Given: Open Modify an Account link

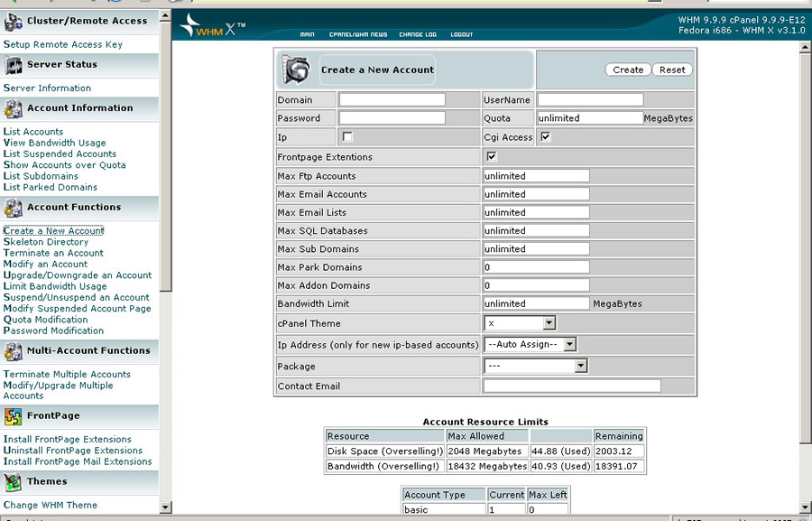Looking at the screenshot, I should [46, 264].
